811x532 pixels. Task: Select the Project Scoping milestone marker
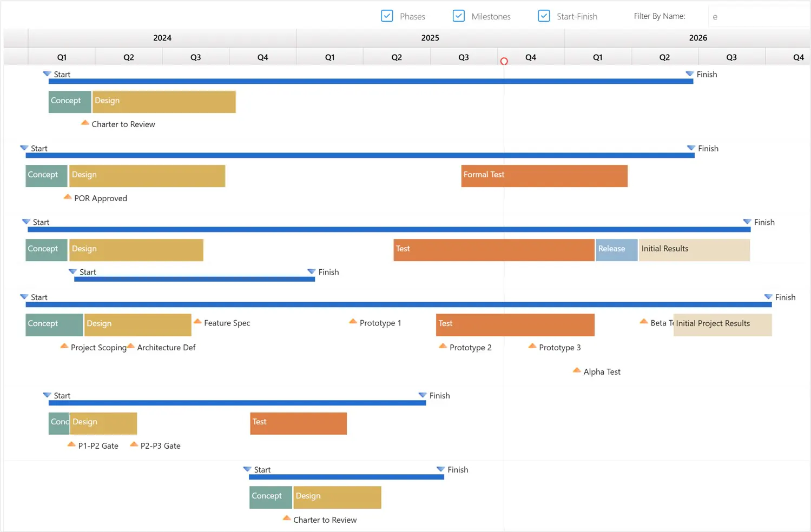(64, 345)
